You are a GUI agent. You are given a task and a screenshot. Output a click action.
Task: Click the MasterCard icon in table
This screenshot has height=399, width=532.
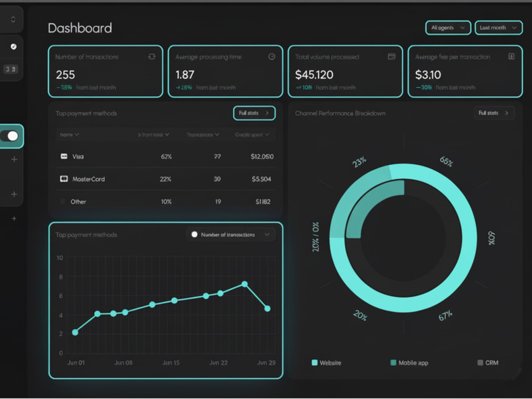point(64,179)
